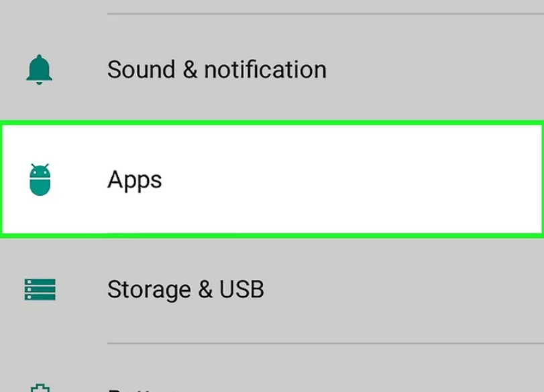Click the word "USB" in the list

click(241, 289)
